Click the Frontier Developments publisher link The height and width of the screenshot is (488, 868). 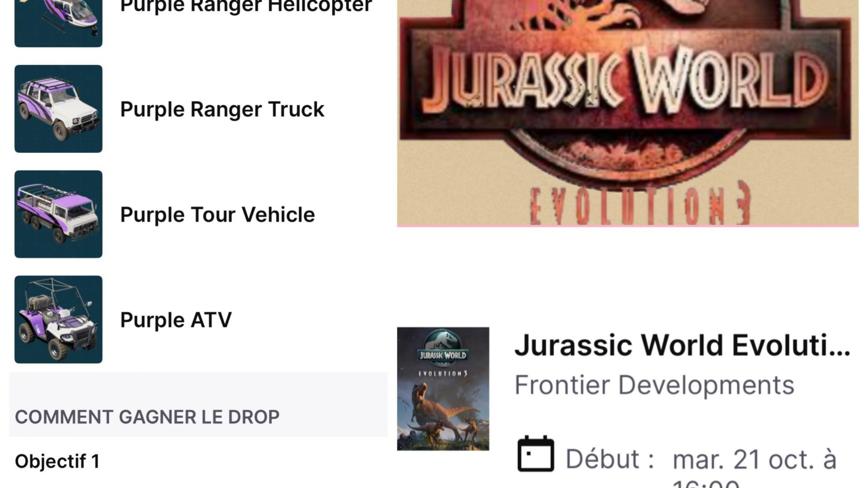[x=654, y=385]
